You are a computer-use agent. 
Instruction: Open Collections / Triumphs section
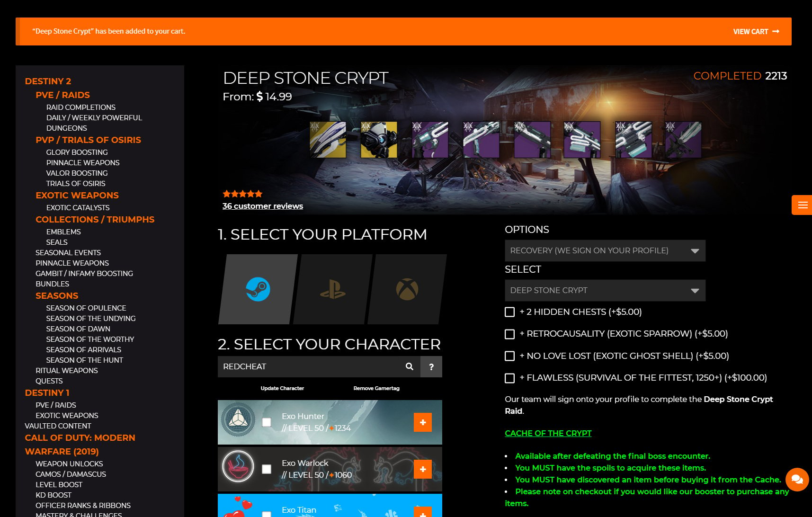[95, 219]
